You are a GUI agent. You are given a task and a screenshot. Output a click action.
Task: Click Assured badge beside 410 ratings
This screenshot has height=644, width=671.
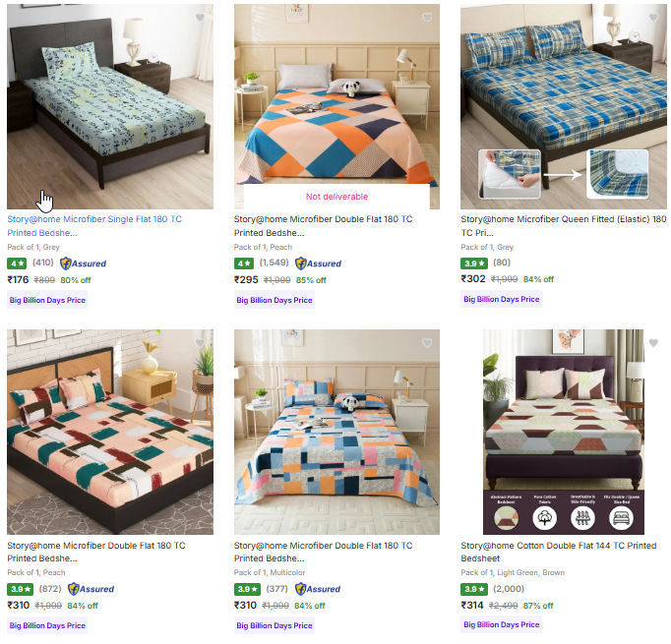[83, 263]
